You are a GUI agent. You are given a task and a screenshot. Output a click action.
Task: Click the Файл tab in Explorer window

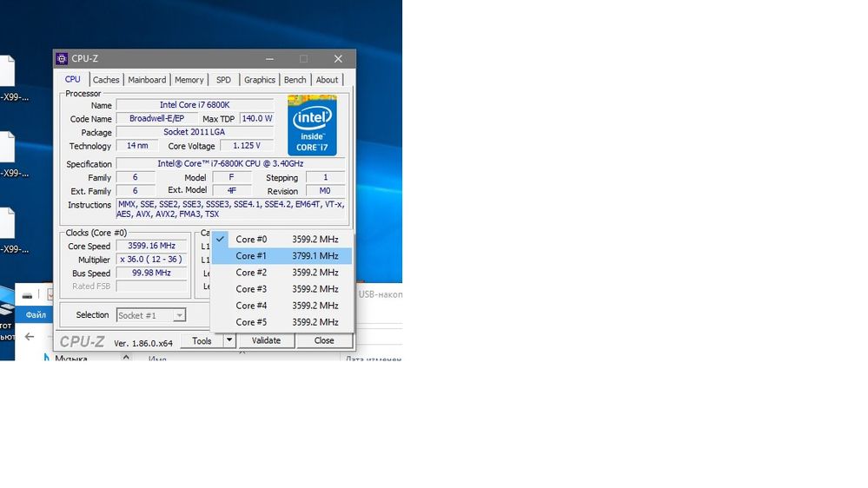click(x=36, y=315)
